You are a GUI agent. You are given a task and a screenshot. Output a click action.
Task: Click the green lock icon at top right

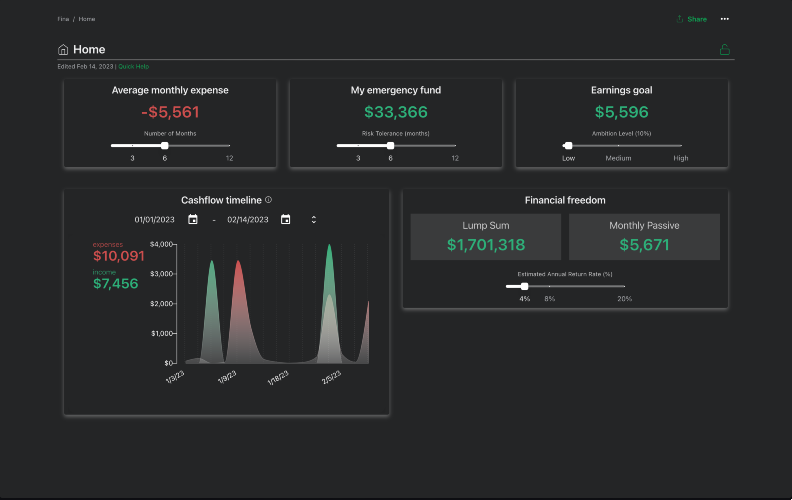(725, 50)
